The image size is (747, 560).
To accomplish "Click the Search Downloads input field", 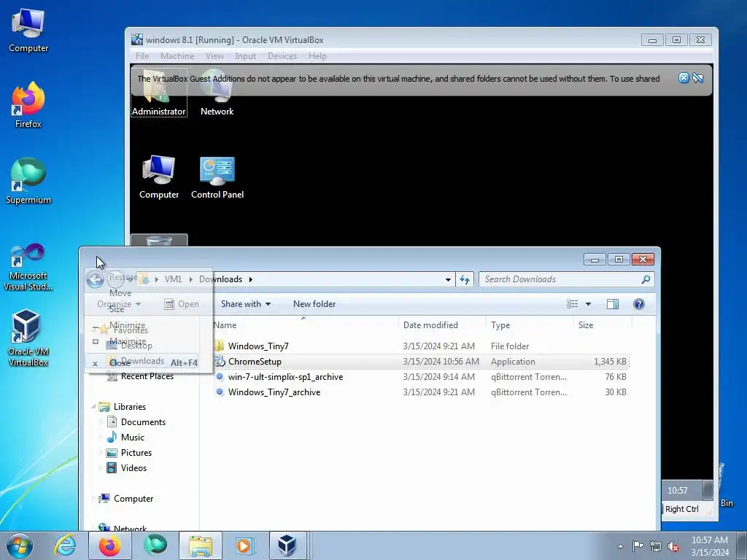I will 560,279.
